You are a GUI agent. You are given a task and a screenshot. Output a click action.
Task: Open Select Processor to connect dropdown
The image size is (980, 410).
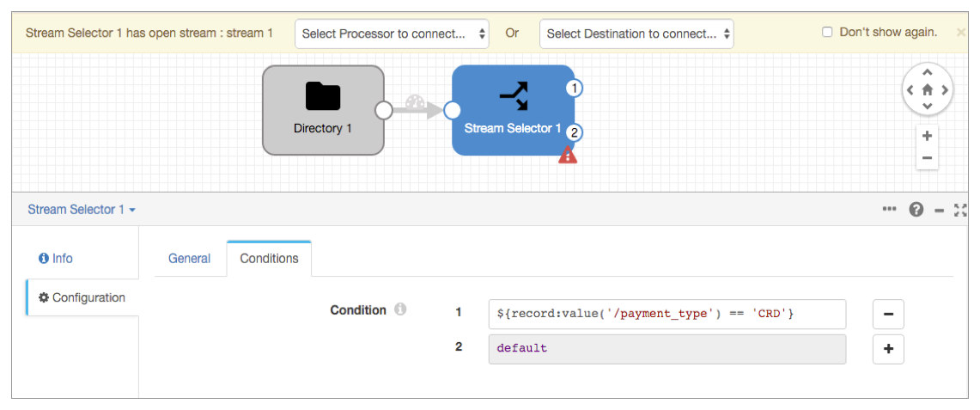click(392, 34)
